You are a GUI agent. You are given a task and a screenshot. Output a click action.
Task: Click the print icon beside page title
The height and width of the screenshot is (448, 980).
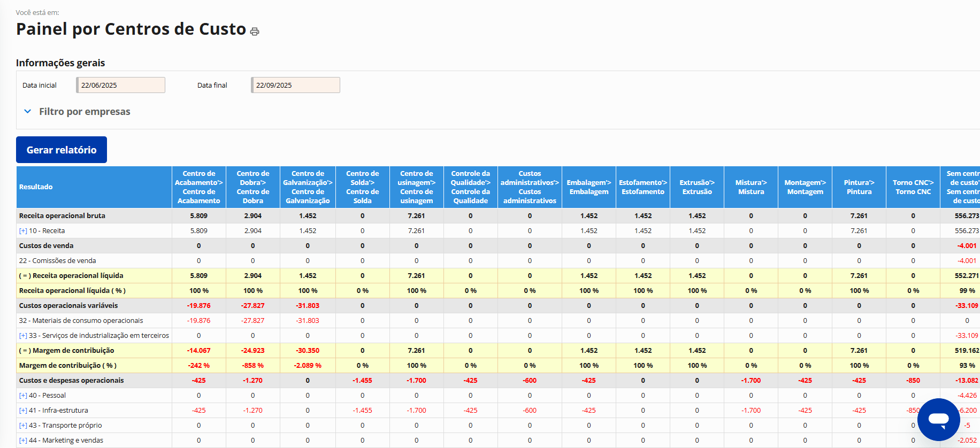click(x=255, y=32)
